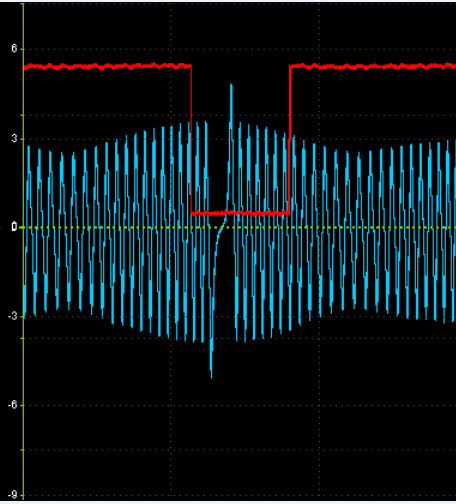Click the yellow dotted zero reference line
The width and height of the screenshot is (456, 504).
[240, 228]
